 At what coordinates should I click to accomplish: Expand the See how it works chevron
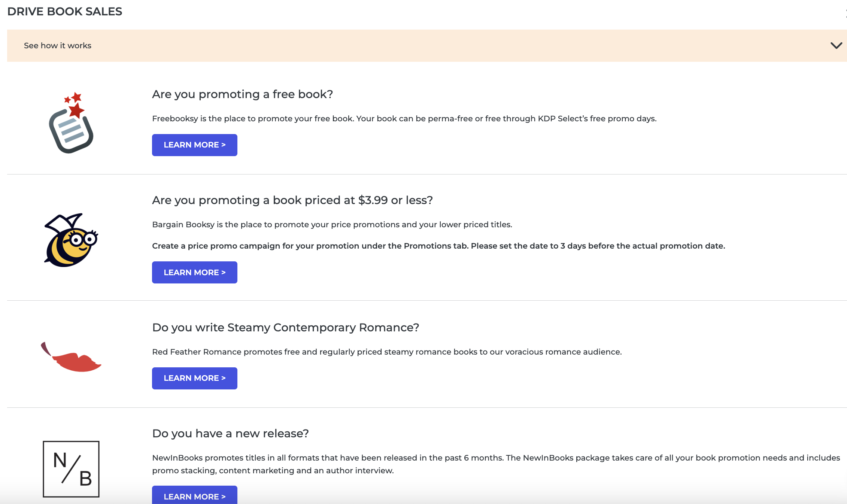836,46
